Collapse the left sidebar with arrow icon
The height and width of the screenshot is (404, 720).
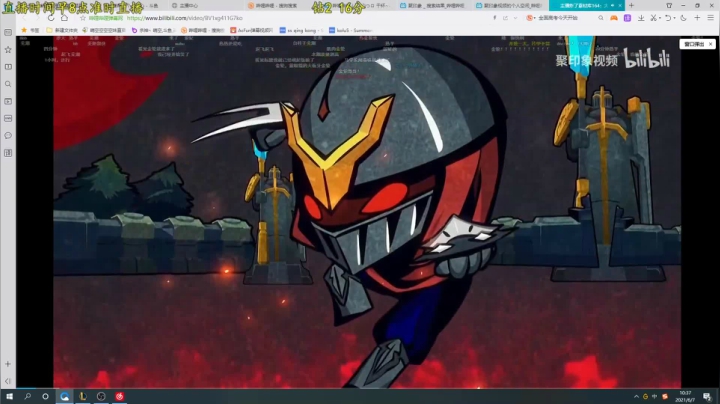pyautogui.click(x=8, y=381)
